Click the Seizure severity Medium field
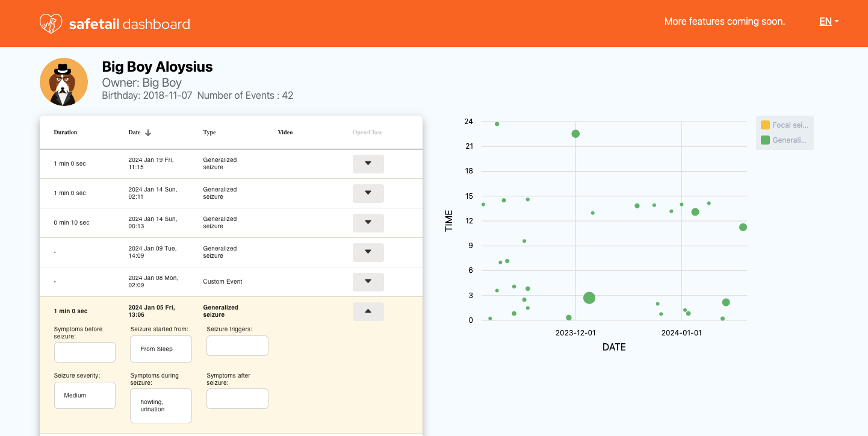Image resolution: width=868 pixels, height=436 pixels. tap(84, 396)
